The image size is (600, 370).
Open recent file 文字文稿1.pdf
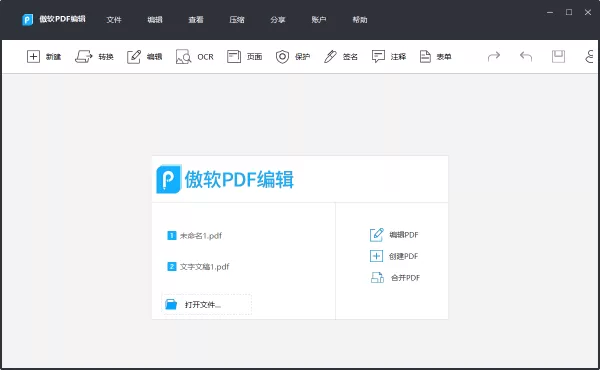coord(205,266)
